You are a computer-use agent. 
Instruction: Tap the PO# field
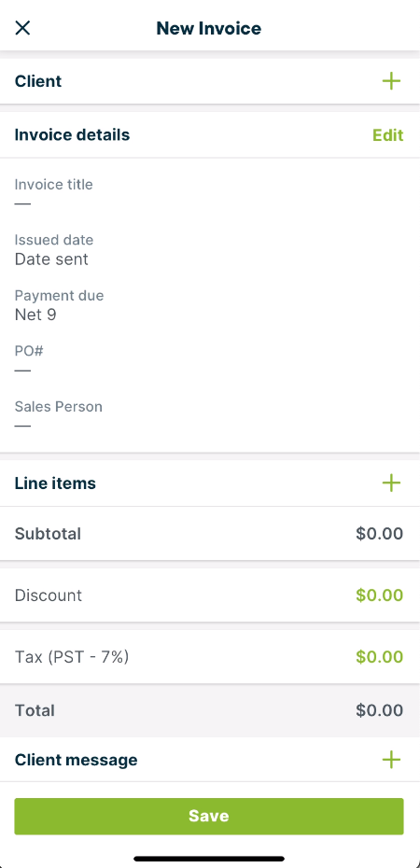point(210,360)
